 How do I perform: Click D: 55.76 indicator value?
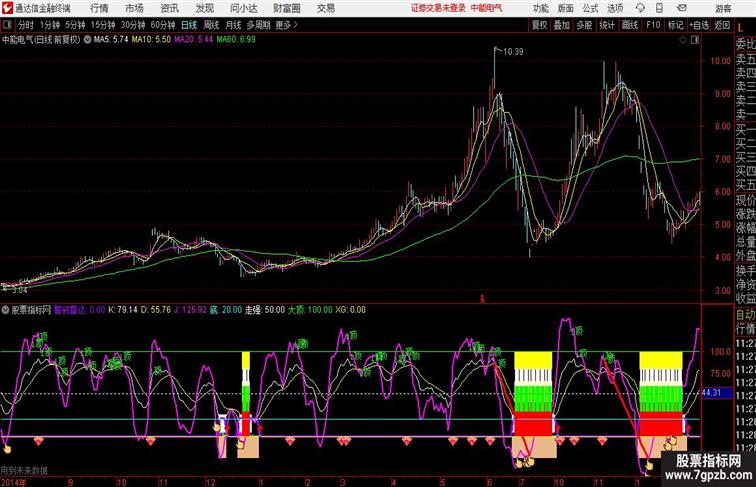coord(156,310)
